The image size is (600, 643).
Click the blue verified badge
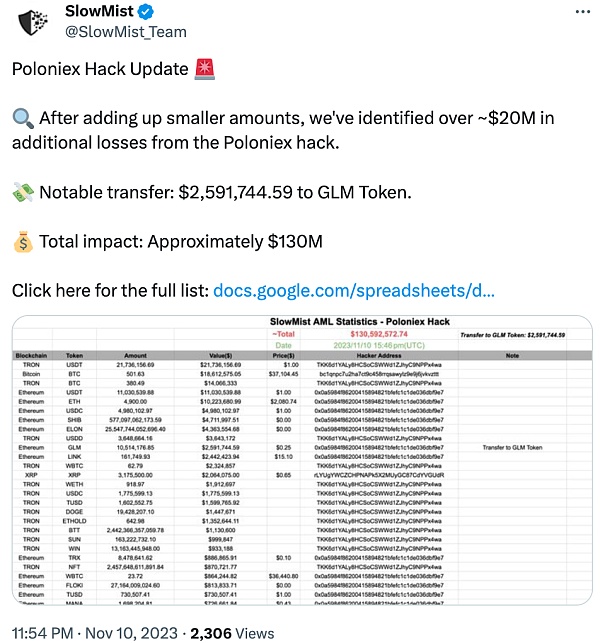146,11
